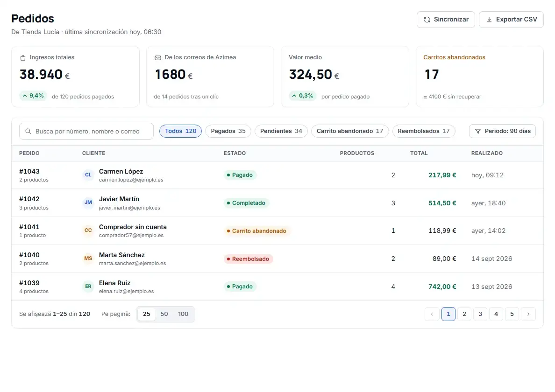Click the Completado status badge
This screenshot has height=392, width=555.
click(x=246, y=203)
